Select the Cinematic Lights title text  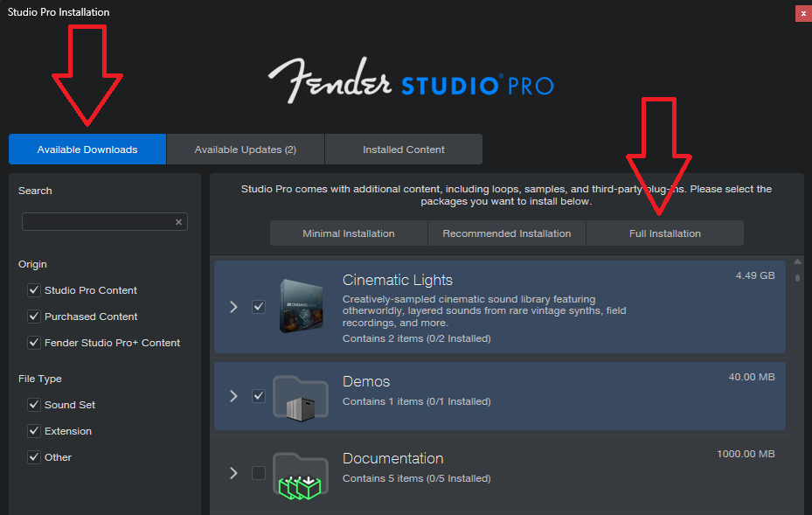point(397,281)
